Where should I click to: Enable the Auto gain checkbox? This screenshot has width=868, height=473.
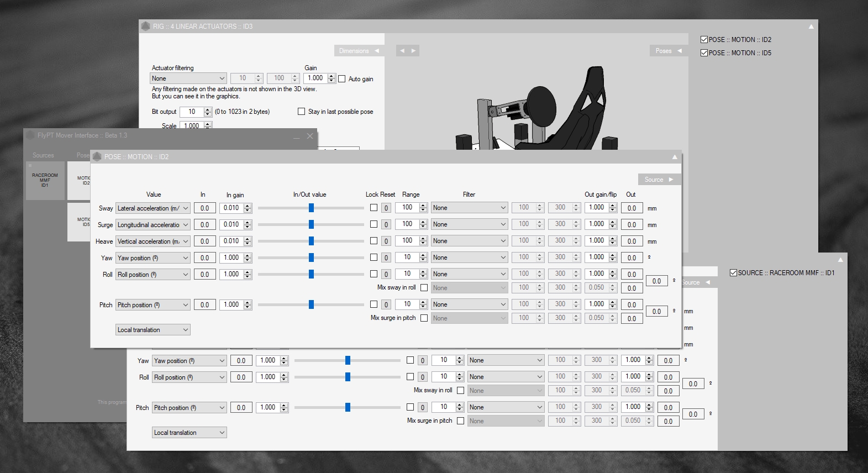[341, 79]
